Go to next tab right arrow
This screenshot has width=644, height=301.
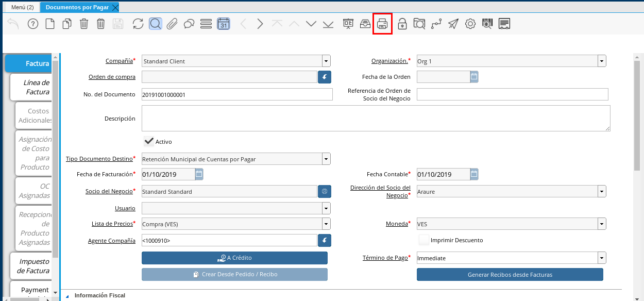pos(260,24)
